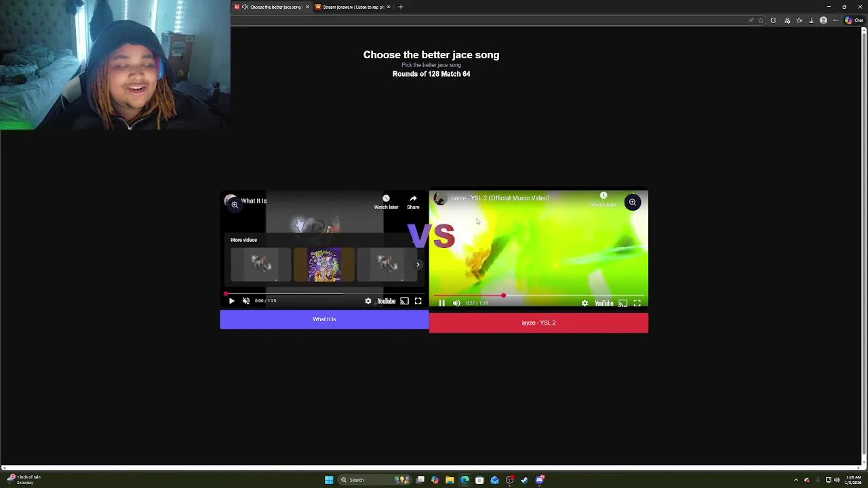Cast the What It Is video
Screen dimensions: 868x488
click(x=404, y=301)
